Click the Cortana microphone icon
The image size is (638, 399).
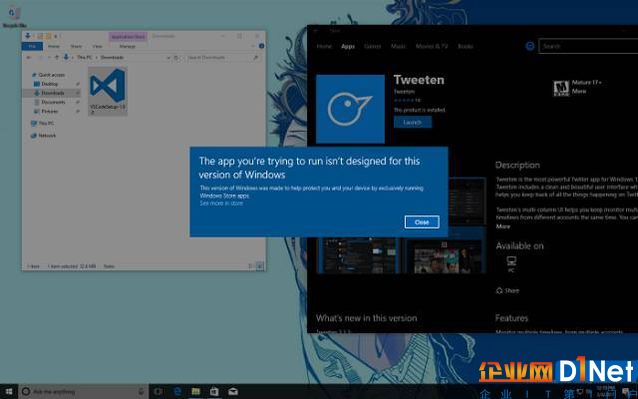(x=141, y=392)
